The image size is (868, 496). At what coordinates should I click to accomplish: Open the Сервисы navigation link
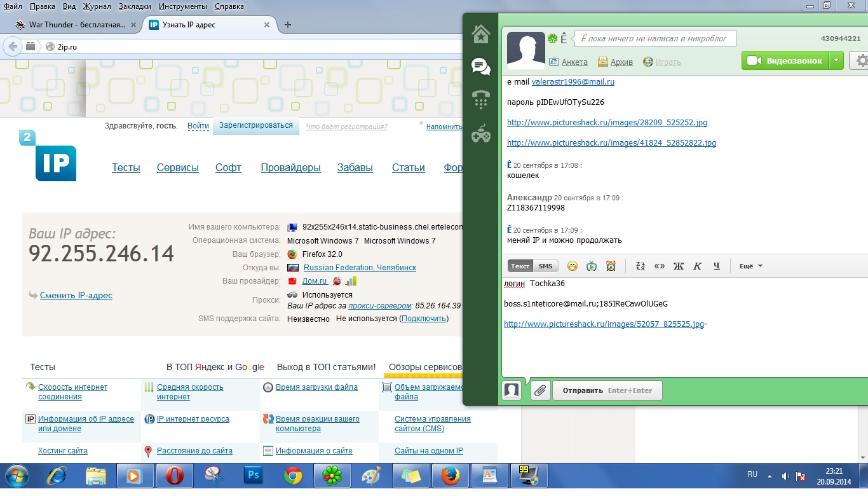pyautogui.click(x=178, y=168)
